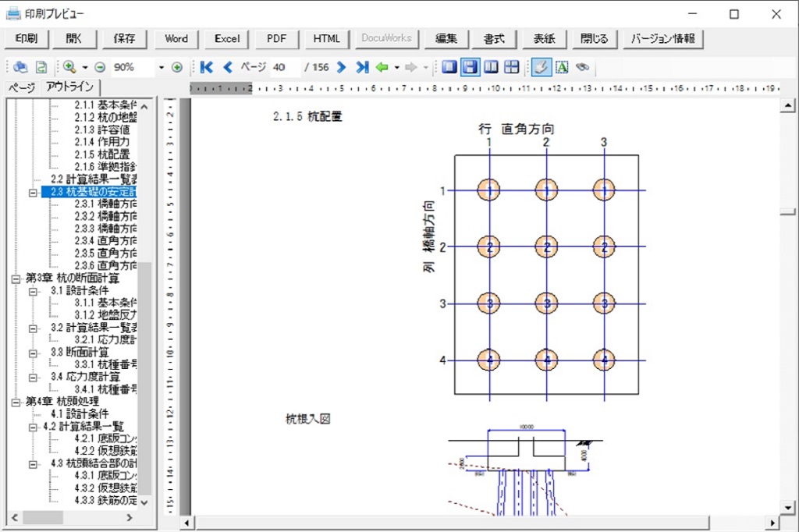Viewport: 799px width, 532px height.
Task: Click the 印刷 button
Action: (x=27, y=39)
